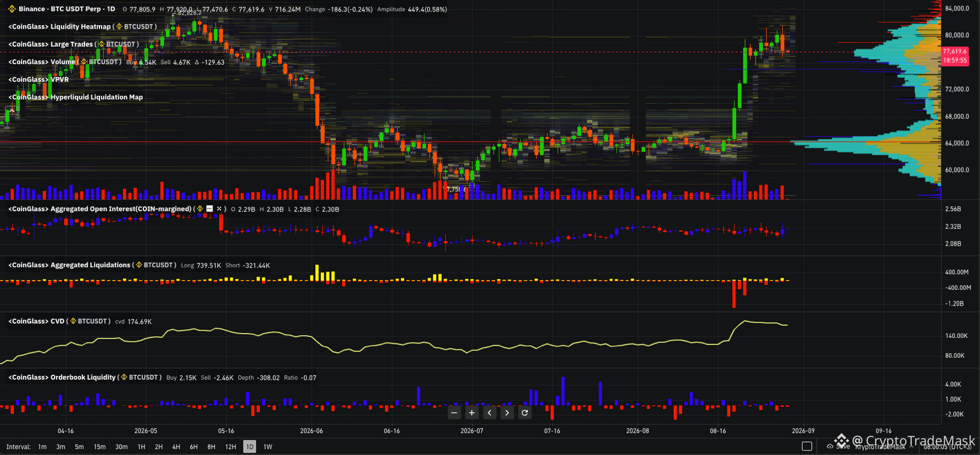Switch the chart to 2H interval
The height and width of the screenshot is (455, 980).
[159, 447]
